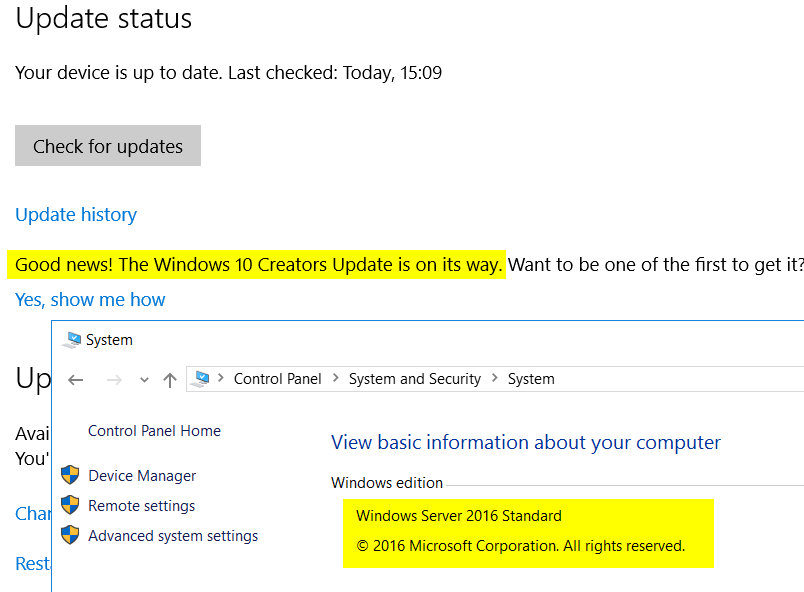Image resolution: width=804 pixels, height=592 pixels.
Task: Open Advanced system settings link
Action: [x=173, y=536]
